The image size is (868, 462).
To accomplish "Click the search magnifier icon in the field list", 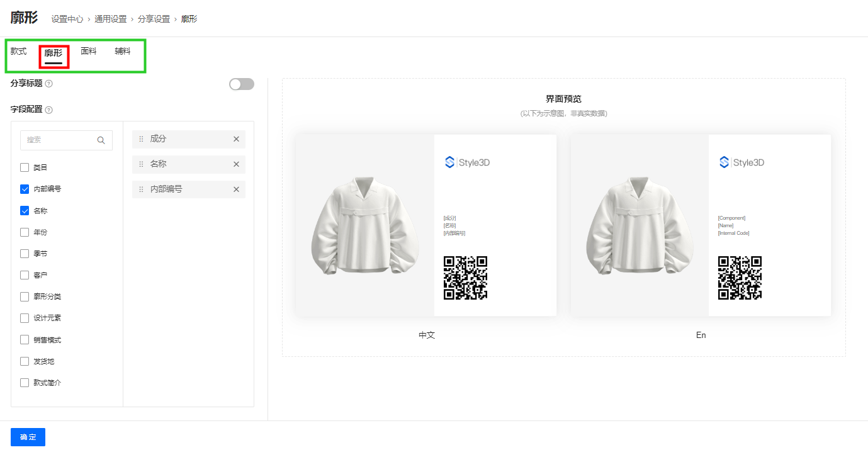I will point(101,140).
